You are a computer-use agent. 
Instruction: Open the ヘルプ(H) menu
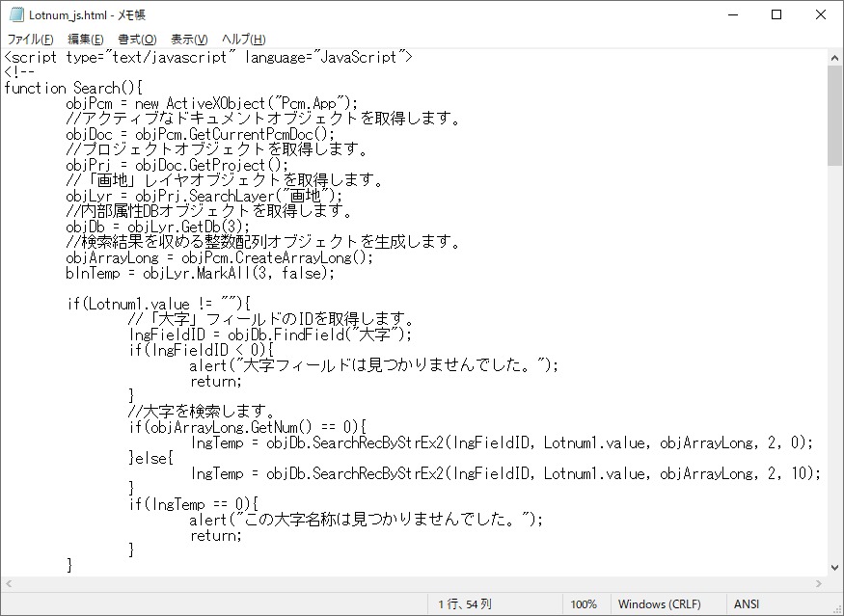(x=244, y=40)
